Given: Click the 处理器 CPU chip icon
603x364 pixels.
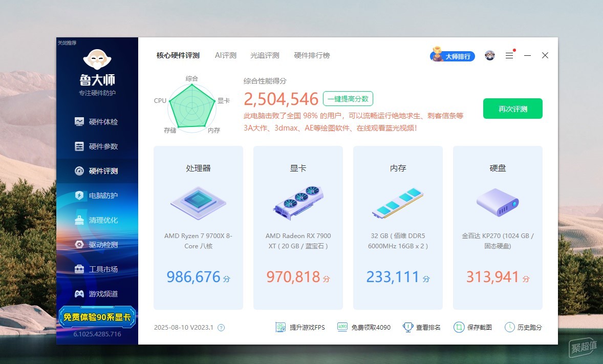Looking at the screenshot, I should click(x=199, y=203).
